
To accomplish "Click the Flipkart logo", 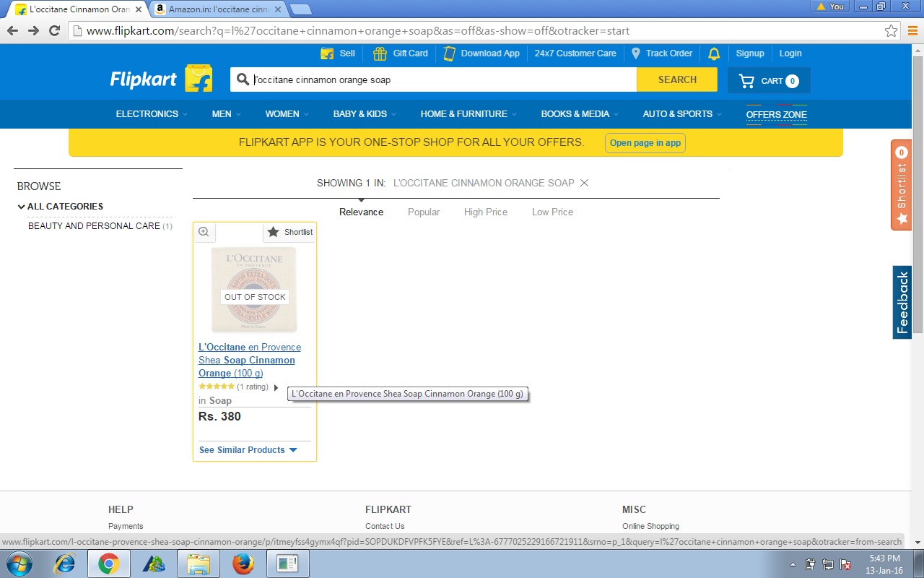I will [x=161, y=79].
